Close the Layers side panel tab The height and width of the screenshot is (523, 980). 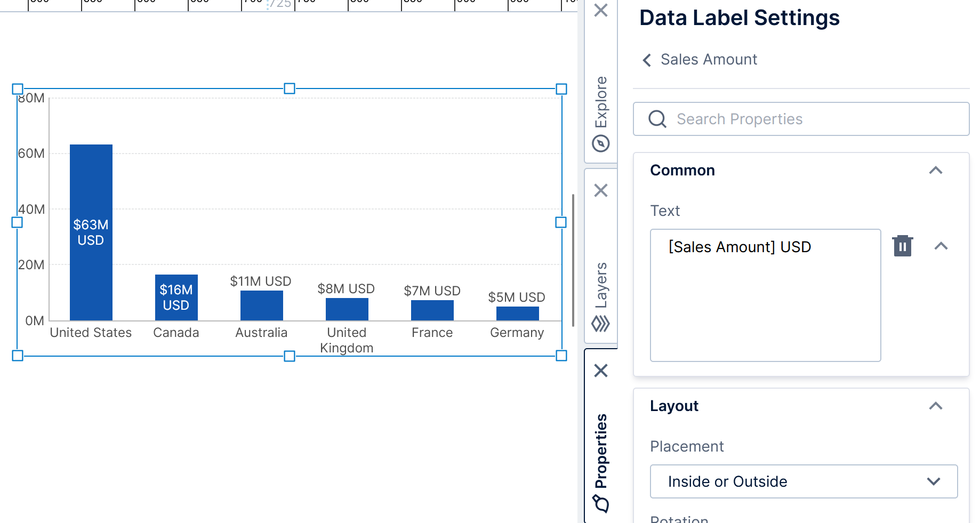click(601, 190)
